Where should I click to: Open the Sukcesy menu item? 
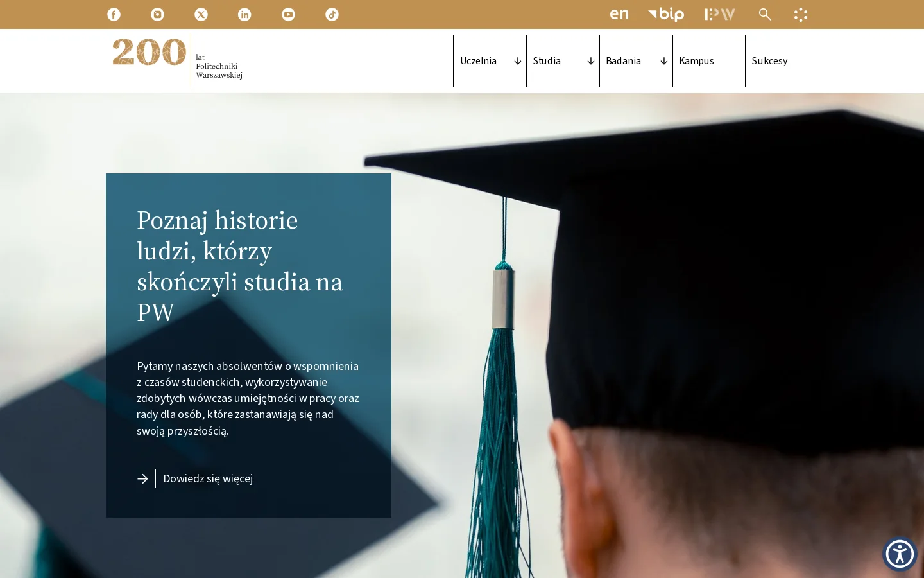tap(770, 61)
